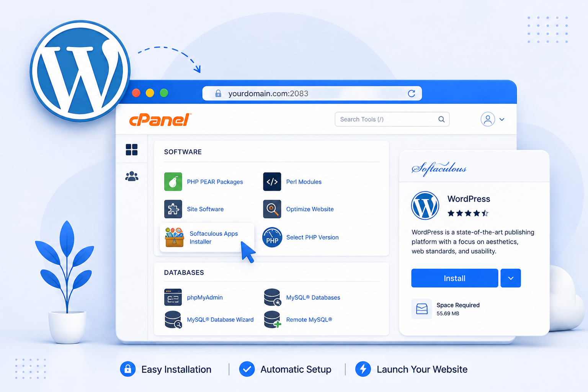Expand the user account dropdown chevron
The height and width of the screenshot is (392, 588).
(x=502, y=119)
